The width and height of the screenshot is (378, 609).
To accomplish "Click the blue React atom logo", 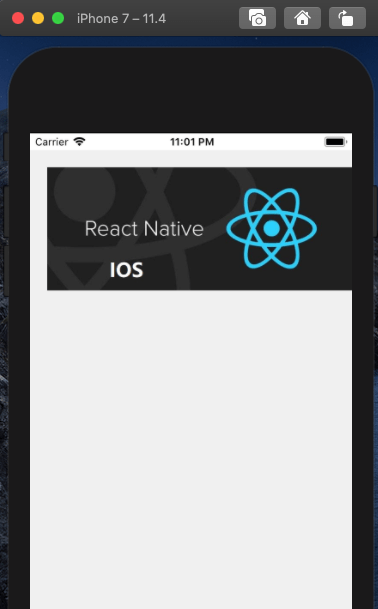I will coord(272,228).
